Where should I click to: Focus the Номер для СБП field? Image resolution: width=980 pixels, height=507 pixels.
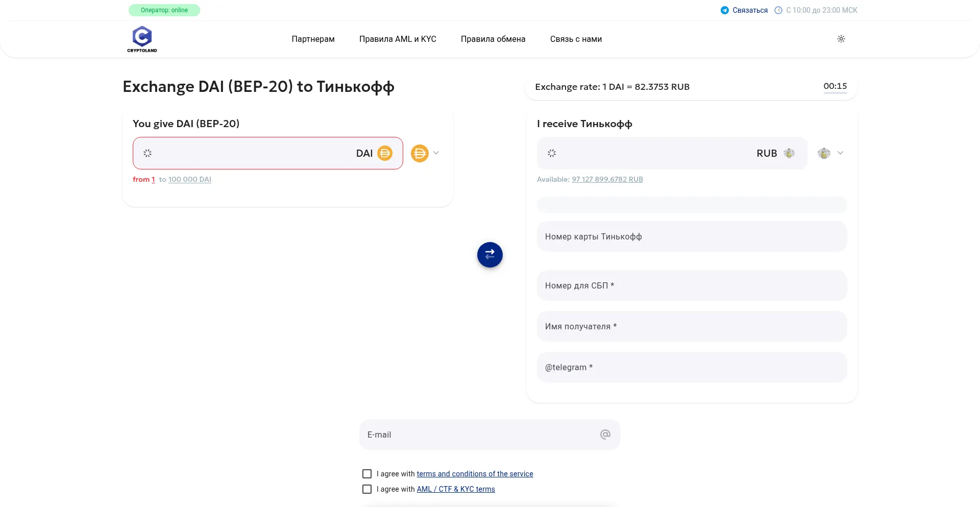692,285
